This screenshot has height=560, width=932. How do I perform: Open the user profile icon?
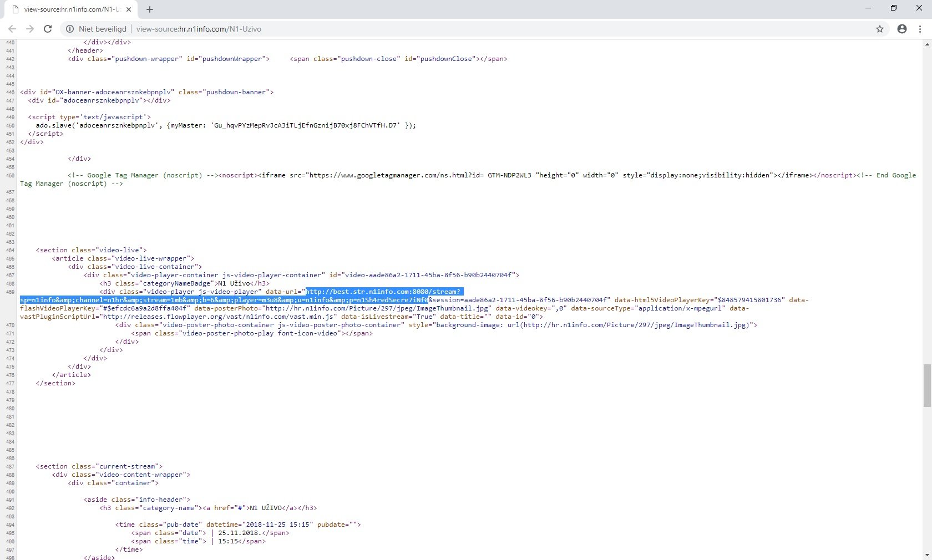[902, 29]
